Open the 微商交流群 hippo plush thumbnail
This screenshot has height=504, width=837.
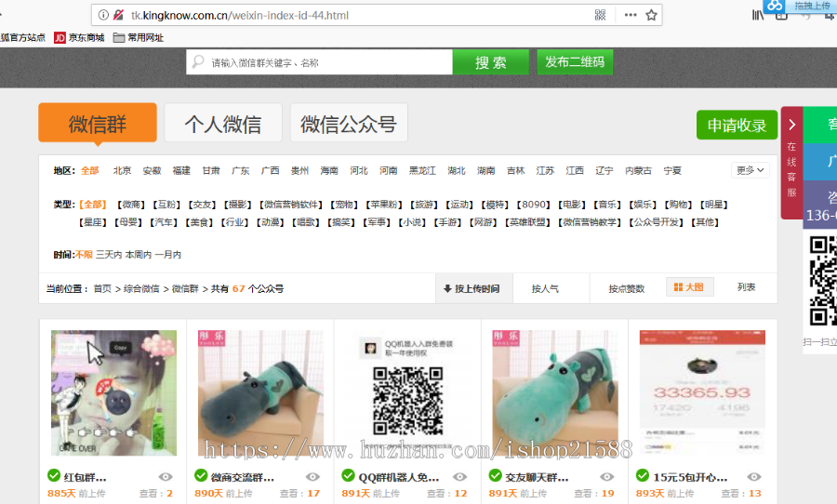pyautogui.click(x=260, y=392)
